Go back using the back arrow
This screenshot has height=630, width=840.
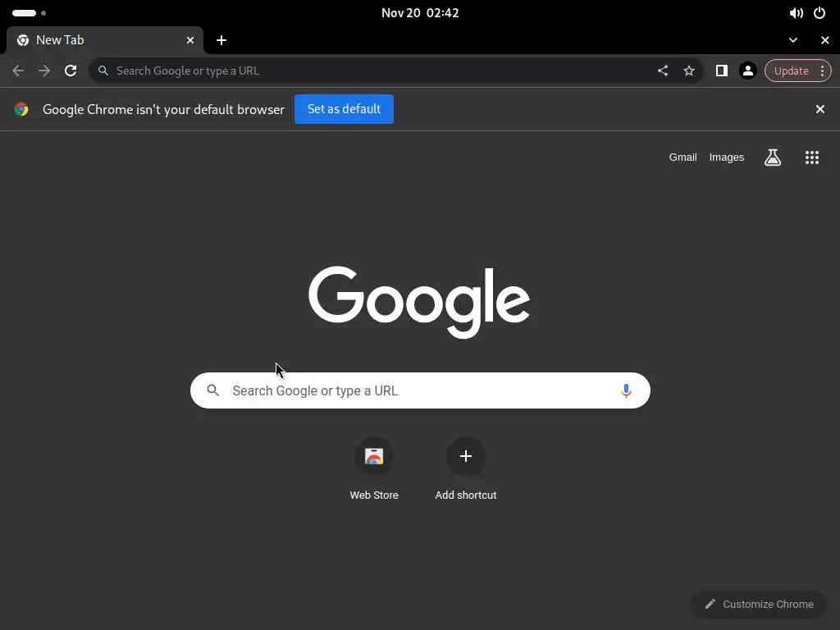coord(18,71)
